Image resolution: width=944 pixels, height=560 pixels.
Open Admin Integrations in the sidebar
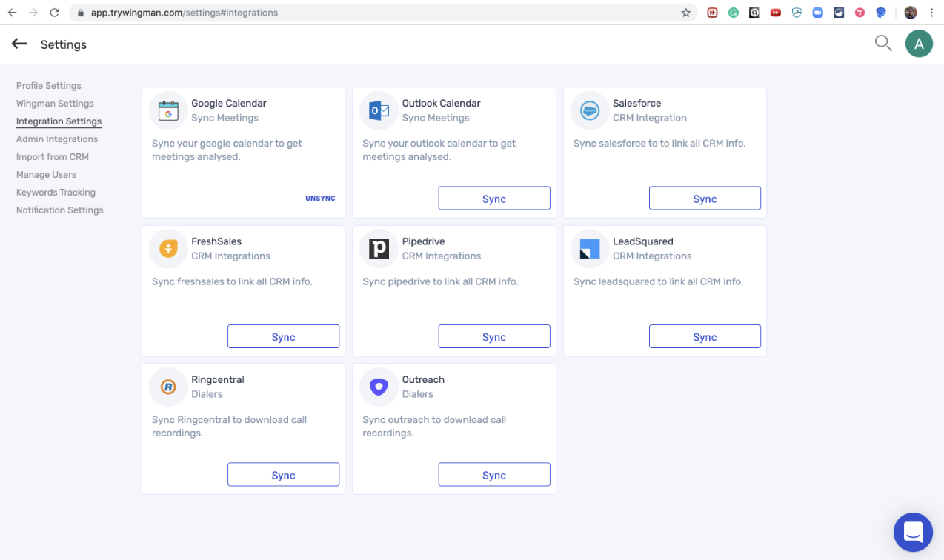click(x=57, y=139)
